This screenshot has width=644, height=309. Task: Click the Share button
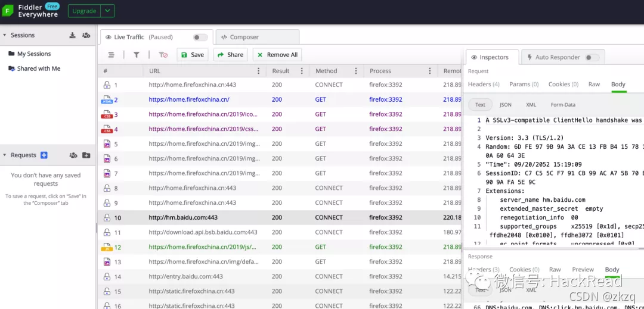[x=230, y=55]
